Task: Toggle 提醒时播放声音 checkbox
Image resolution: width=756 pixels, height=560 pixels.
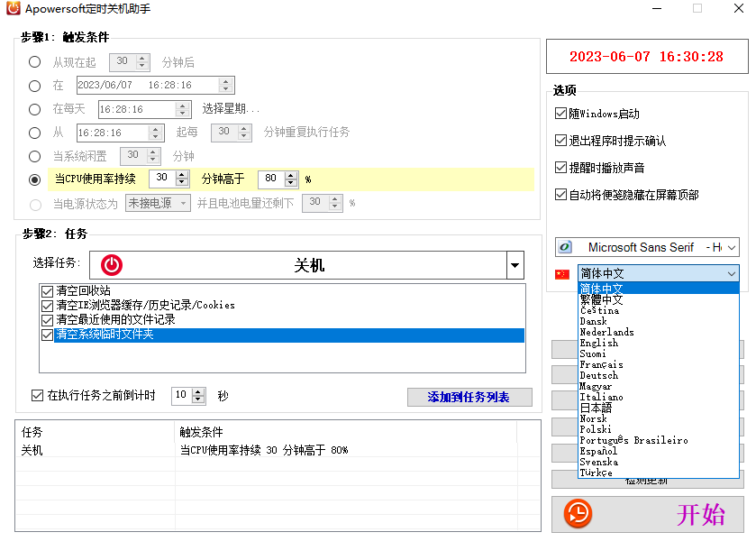Action: pos(560,168)
